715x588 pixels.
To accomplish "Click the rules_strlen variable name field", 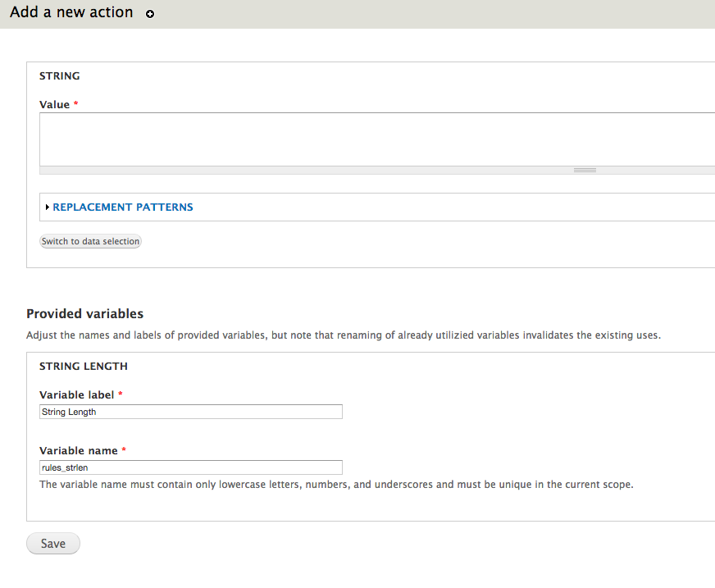I will 190,467.
